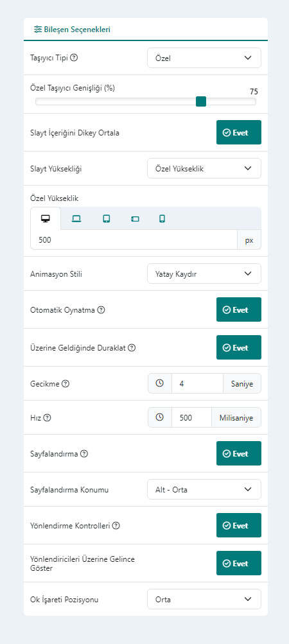Click help icon next to Sayfalandırma

tap(84, 453)
